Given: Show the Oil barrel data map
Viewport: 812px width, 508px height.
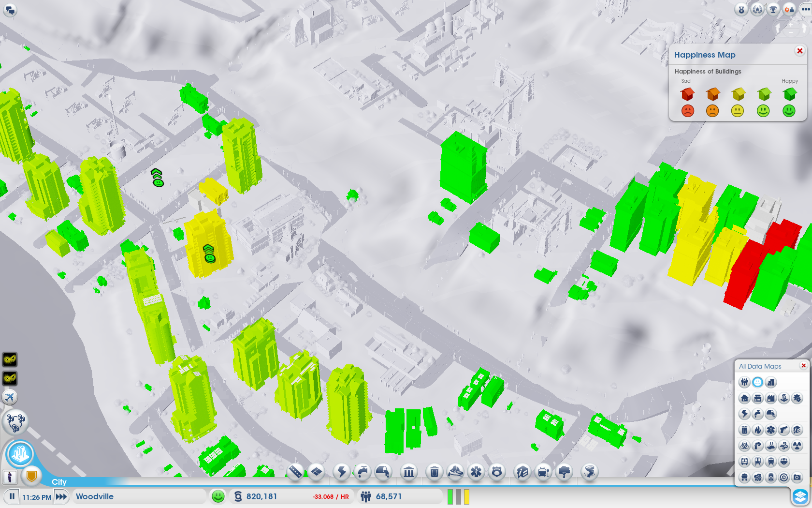Looking at the screenshot, I should pos(770,478).
